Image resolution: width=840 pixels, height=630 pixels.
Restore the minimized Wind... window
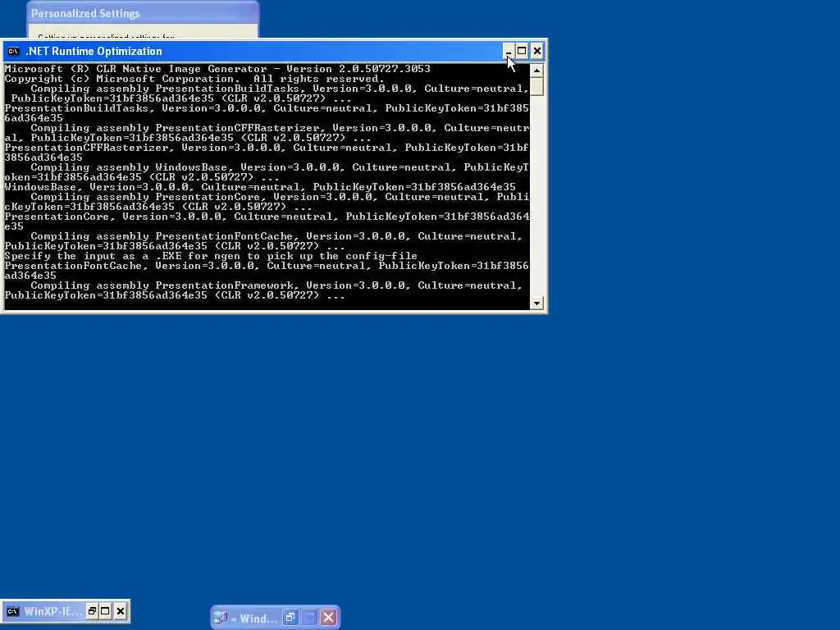(290, 618)
